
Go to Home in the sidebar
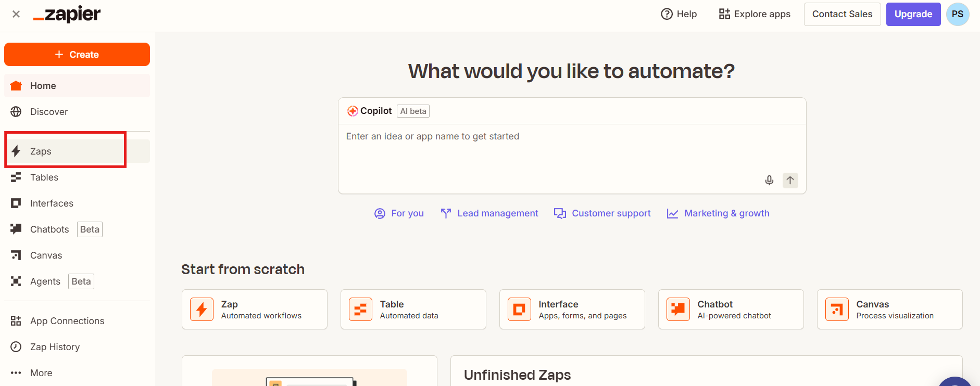(x=77, y=86)
